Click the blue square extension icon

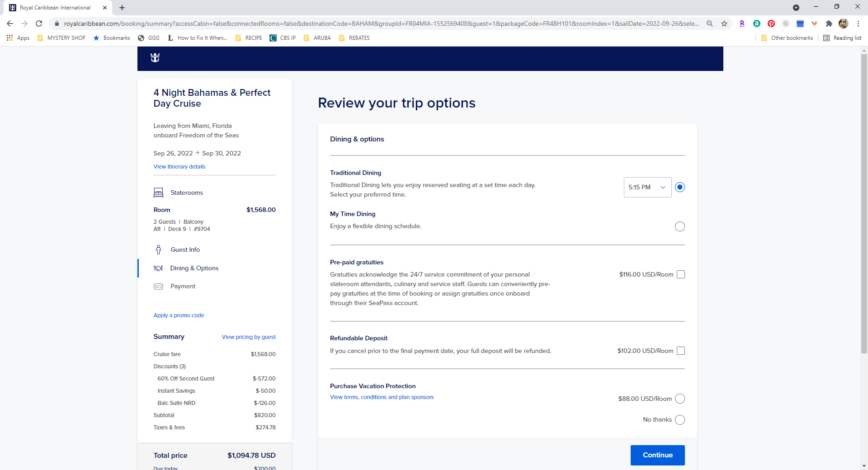click(800, 23)
